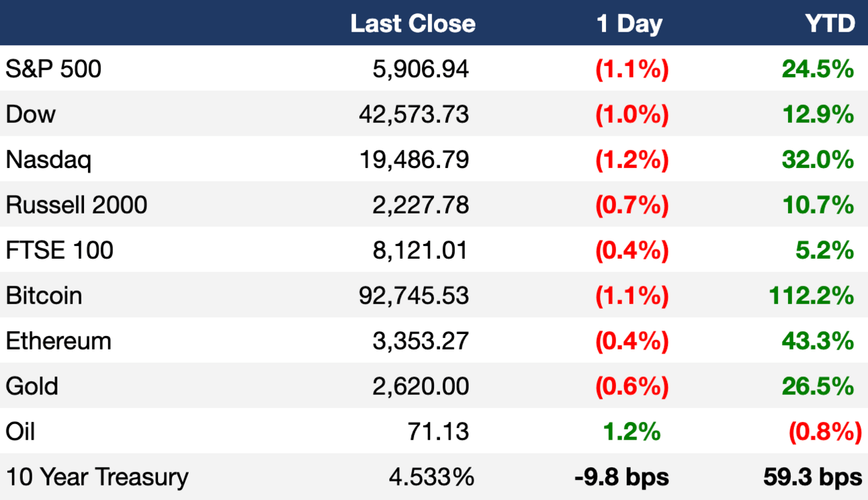This screenshot has width=868, height=500.
Task: Click the YTD column header
Action: [x=830, y=24]
